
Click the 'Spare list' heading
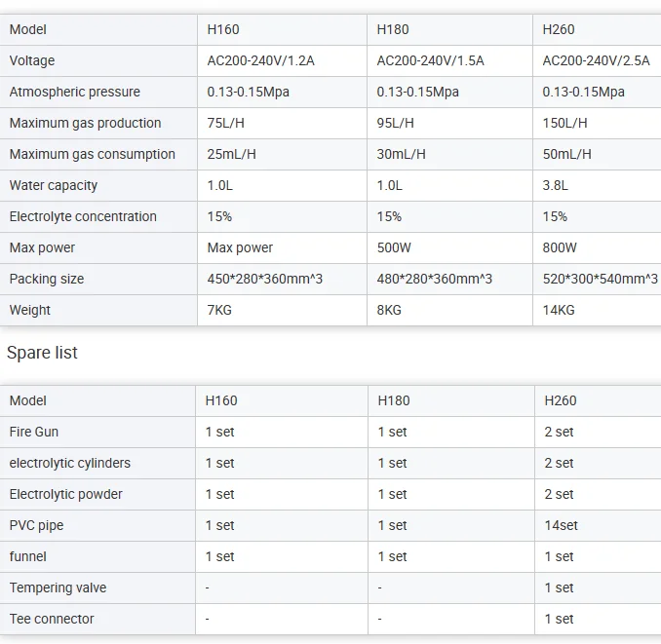[x=43, y=353]
